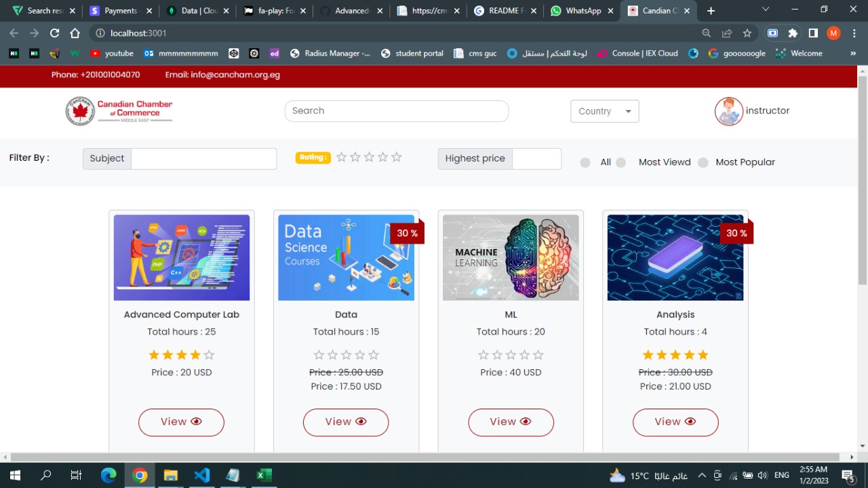This screenshot has height=488, width=868.
Task: Focus the course Search field
Action: [397, 111]
